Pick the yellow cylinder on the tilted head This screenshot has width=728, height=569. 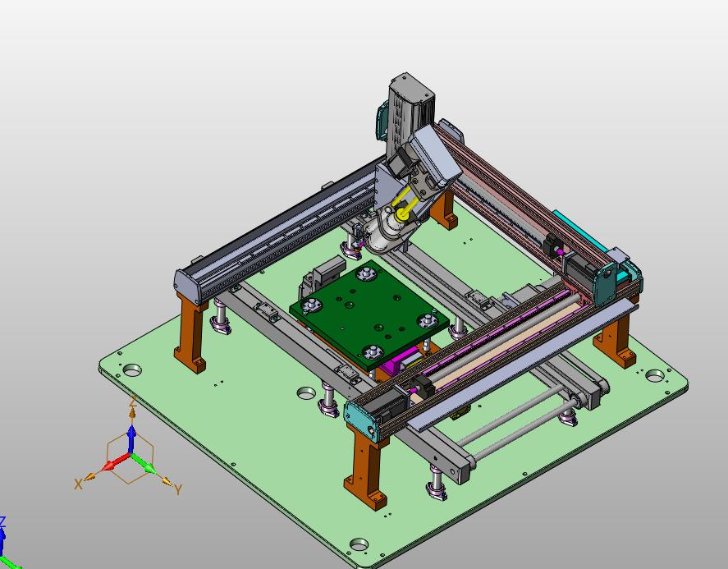click(403, 214)
